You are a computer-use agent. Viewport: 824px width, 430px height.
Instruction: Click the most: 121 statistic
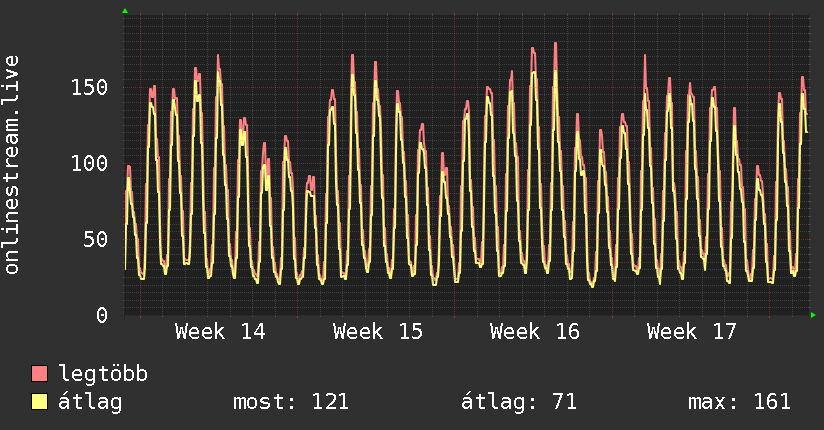point(291,402)
